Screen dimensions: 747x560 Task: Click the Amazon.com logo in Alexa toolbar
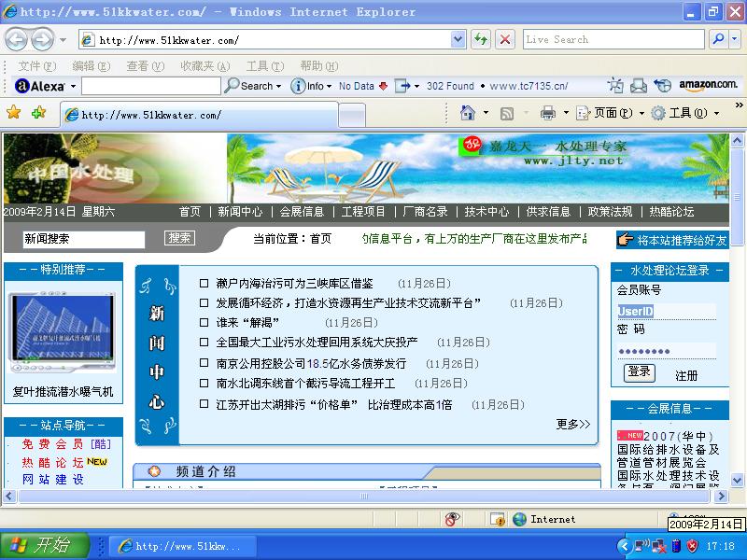(708, 86)
